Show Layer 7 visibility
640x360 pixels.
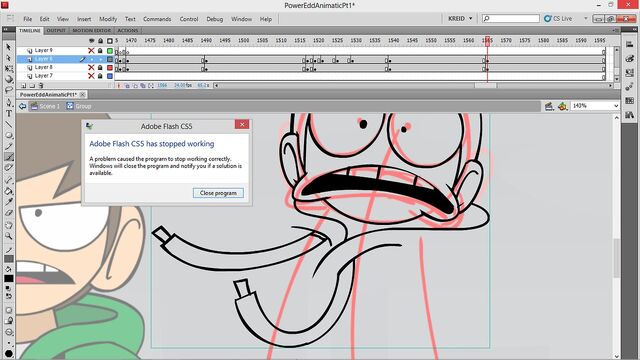pos(91,76)
